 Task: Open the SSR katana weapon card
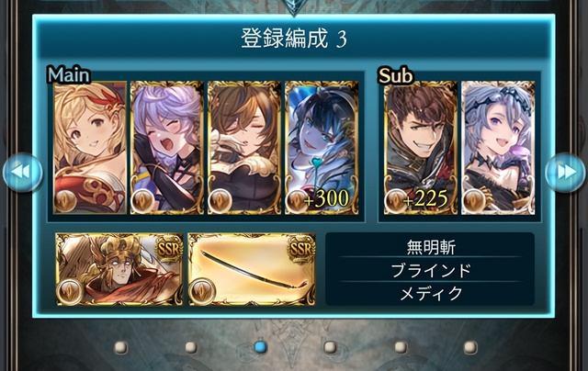point(252,269)
